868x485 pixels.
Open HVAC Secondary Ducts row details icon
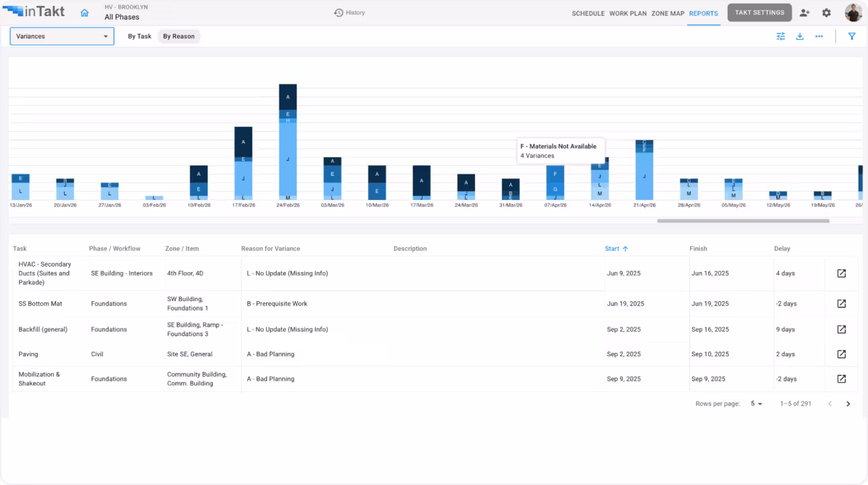pos(841,273)
